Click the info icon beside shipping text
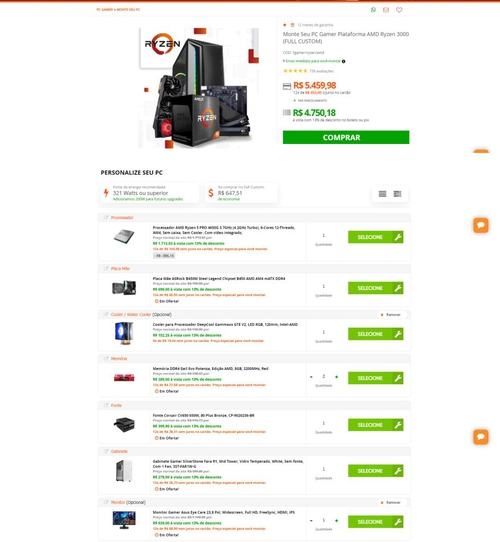Image resolution: width=500 pixels, height=542 pixels. tap(343, 62)
